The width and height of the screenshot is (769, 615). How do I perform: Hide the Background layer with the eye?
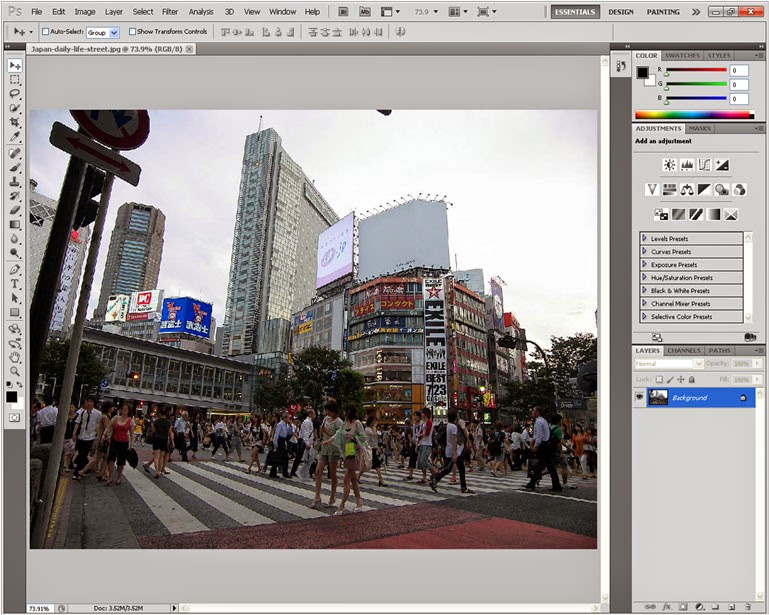coord(639,397)
